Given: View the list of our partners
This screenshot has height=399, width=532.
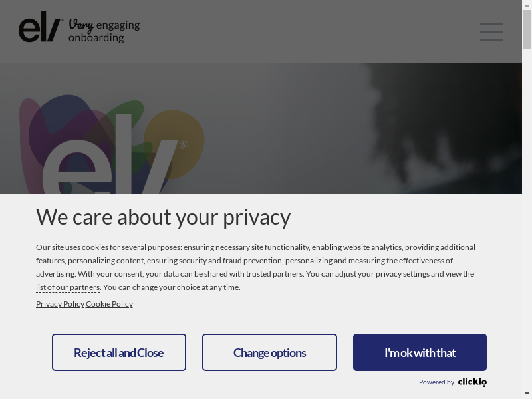Looking at the screenshot, I should point(68,287).
